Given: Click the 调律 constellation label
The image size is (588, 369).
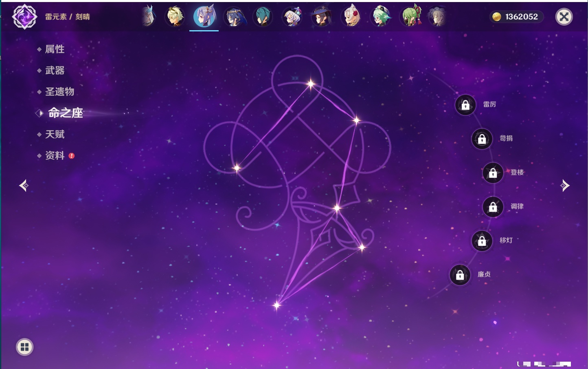Looking at the screenshot, I should [x=517, y=206].
